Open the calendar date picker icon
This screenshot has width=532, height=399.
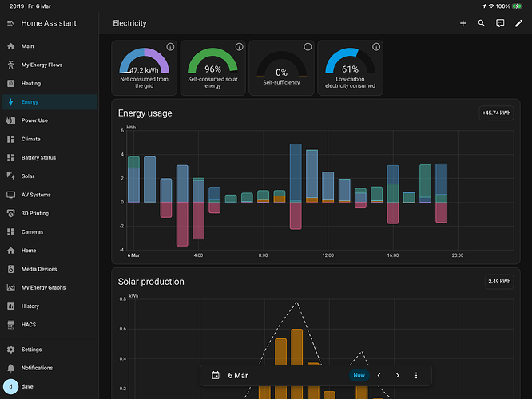[216, 375]
